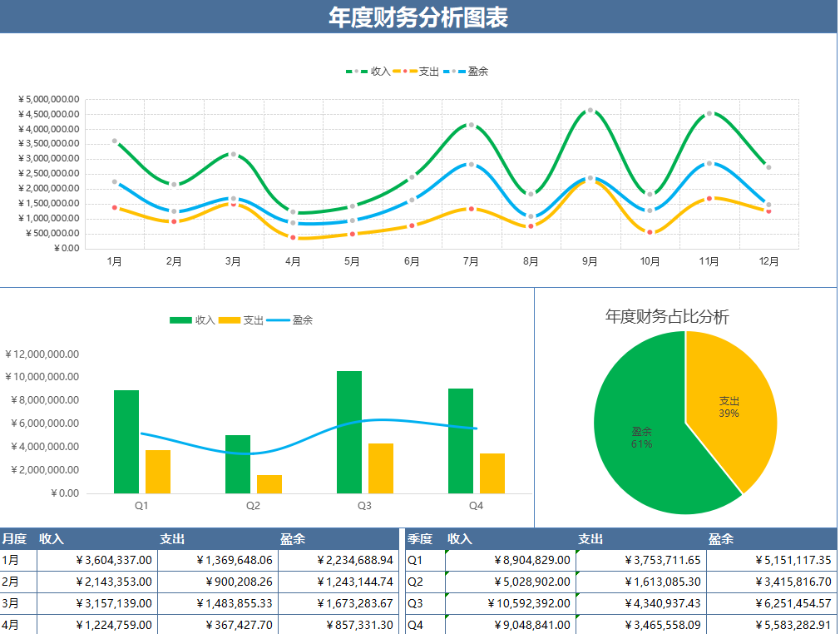
Task: Click the yellow Q1 expense bar
Action: [x=158, y=472]
